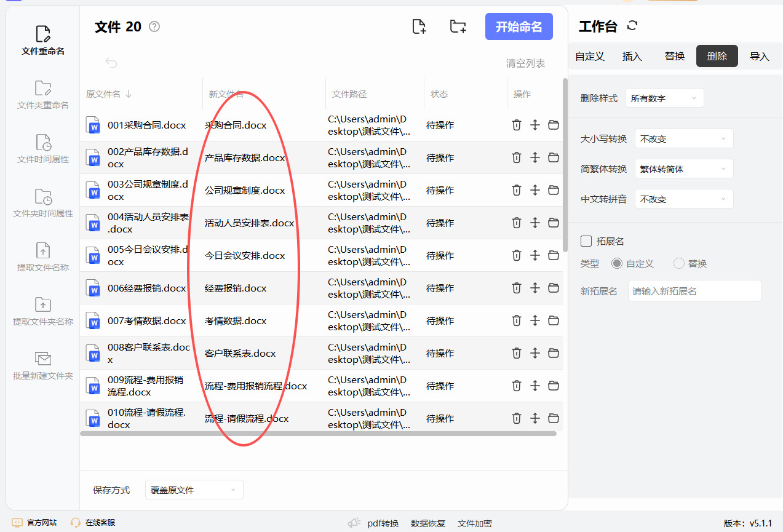
Task: Click the 官方网站 icon link
Action: pos(17,522)
